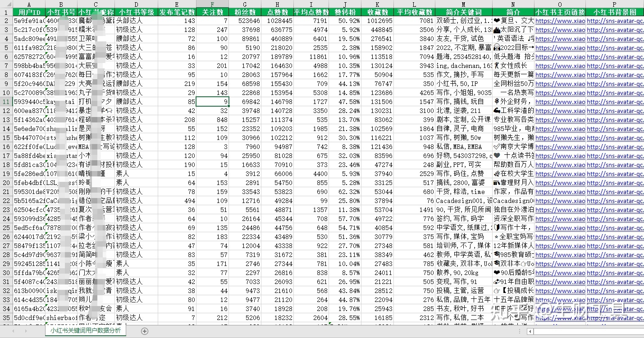Select column A header
Screen dimensions: 644x338
coord(29,4)
